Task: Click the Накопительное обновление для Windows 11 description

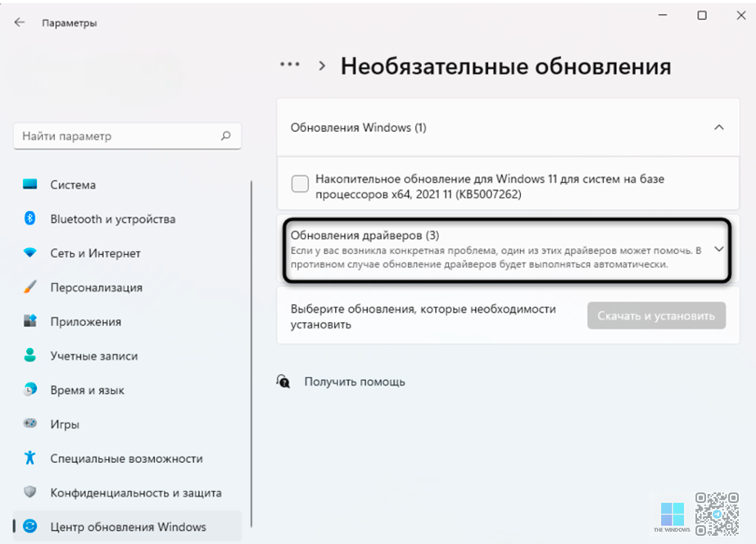Action: (490, 187)
